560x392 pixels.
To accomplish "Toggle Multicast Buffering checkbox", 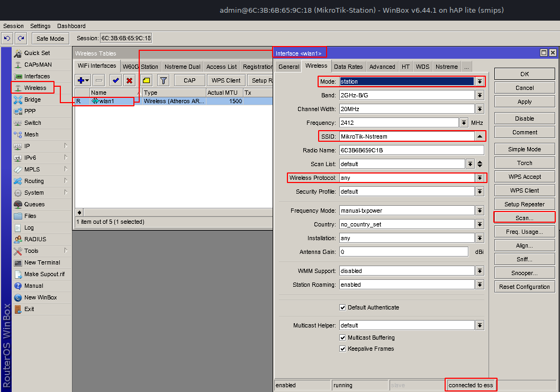I will 342,338.
